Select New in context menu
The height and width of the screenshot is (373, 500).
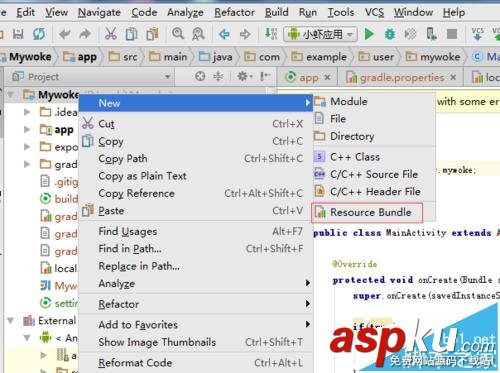click(195, 103)
